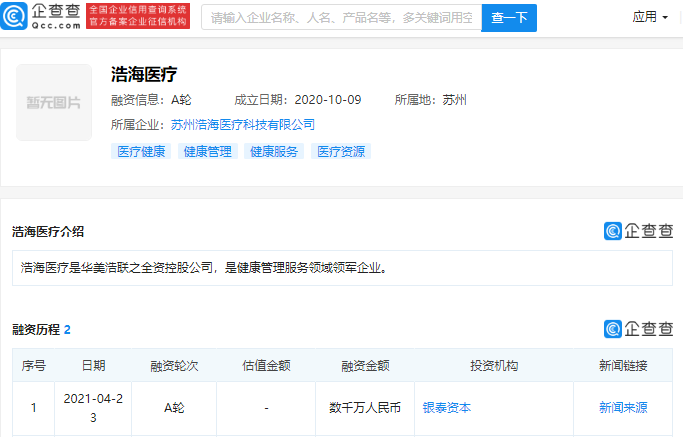Click the 新闻链接 column header
Screen dimensions: 683x437
(623, 366)
